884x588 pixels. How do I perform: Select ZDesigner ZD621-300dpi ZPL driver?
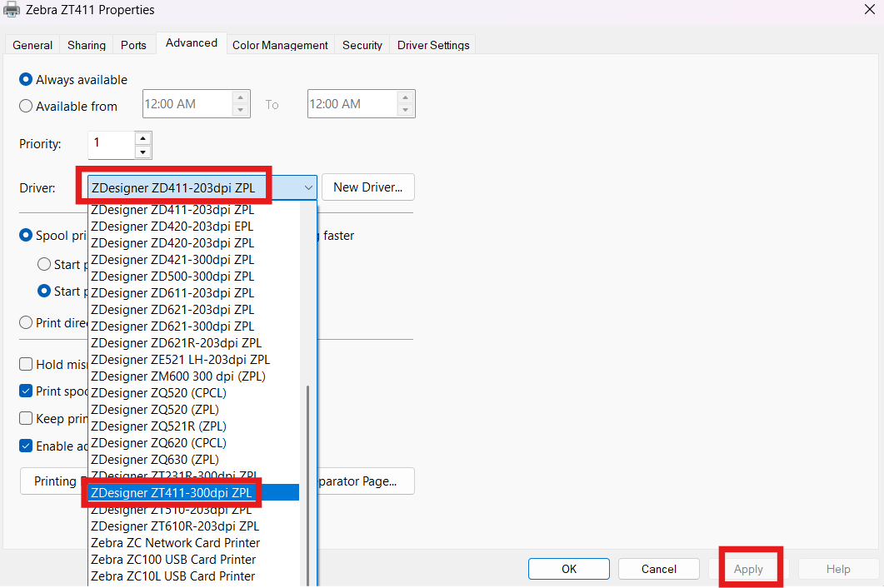[x=194, y=326]
